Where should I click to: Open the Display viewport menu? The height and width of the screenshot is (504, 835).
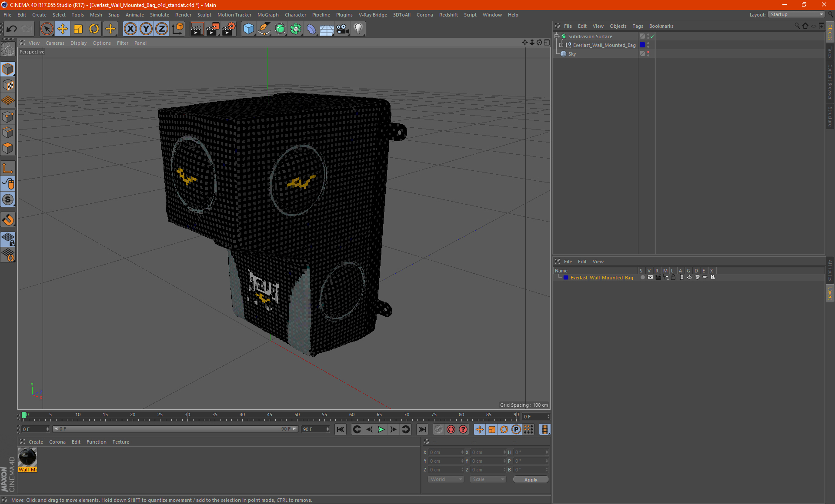point(78,43)
